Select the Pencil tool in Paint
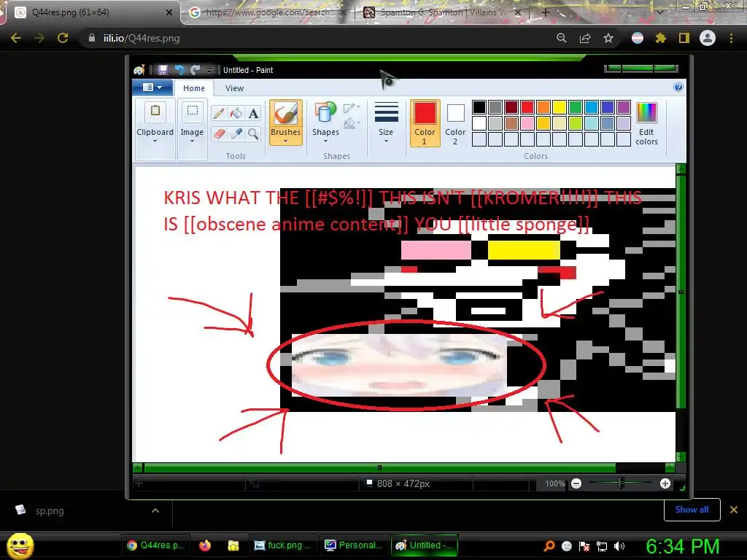The height and width of the screenshot is (560, 747). click(219, 113)
